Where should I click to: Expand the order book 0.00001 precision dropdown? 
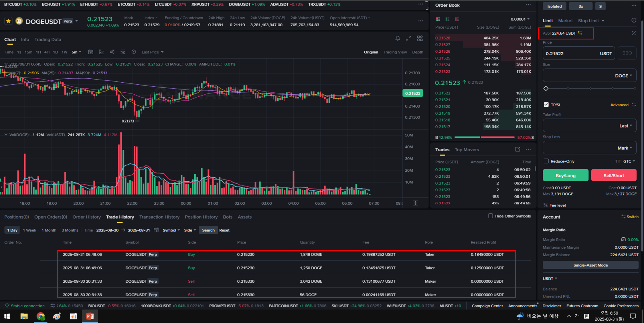[x=520, y=19]
